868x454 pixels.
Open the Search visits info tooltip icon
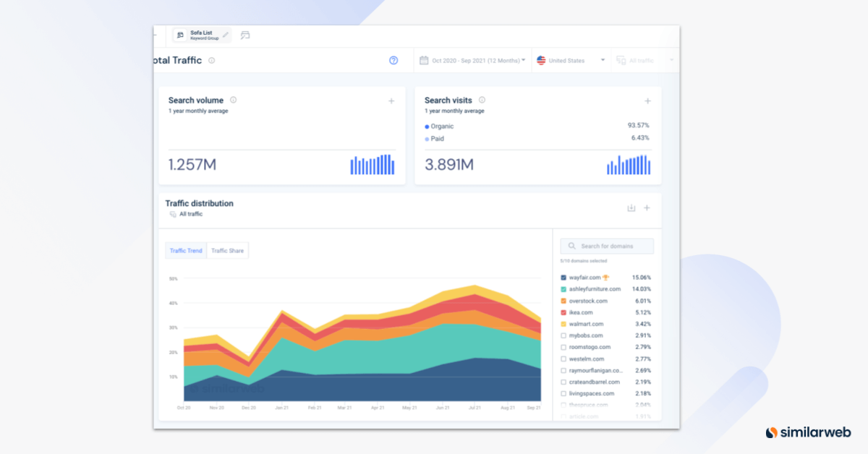coord(482,100)
